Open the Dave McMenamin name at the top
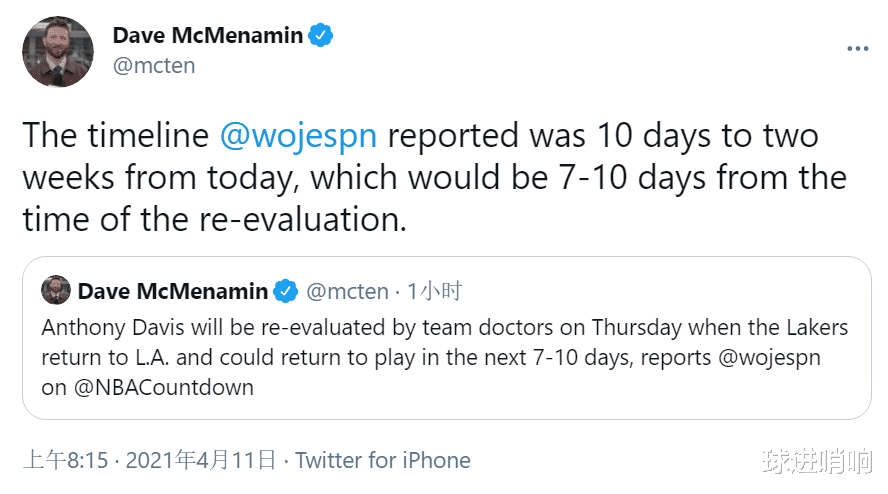Viewport: 888px width, 494px height. click(x=207, y=36)
